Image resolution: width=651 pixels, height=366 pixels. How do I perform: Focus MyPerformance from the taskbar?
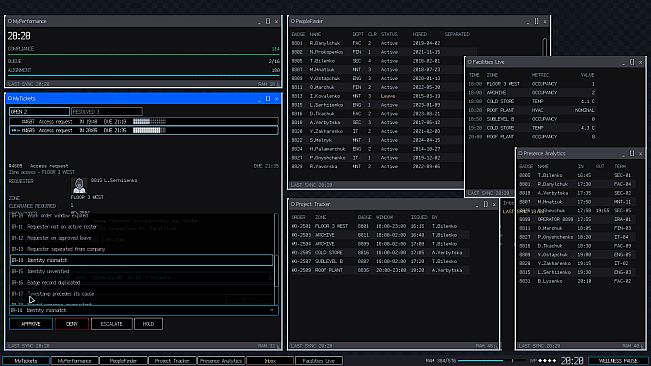74,361
